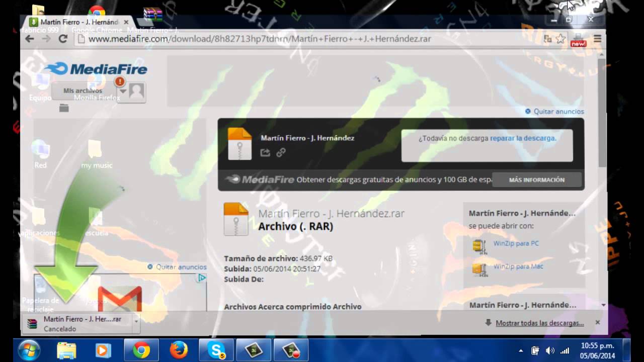This screenshot has width=644, height=362.
Task: Click the share icon under the file title
Action: 265,152
